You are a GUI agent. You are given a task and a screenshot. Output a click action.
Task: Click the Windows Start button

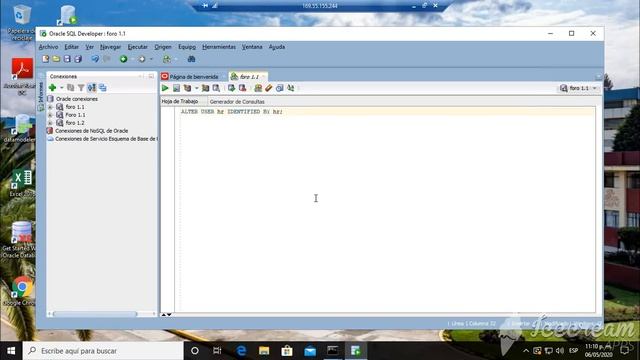(11, 351)
